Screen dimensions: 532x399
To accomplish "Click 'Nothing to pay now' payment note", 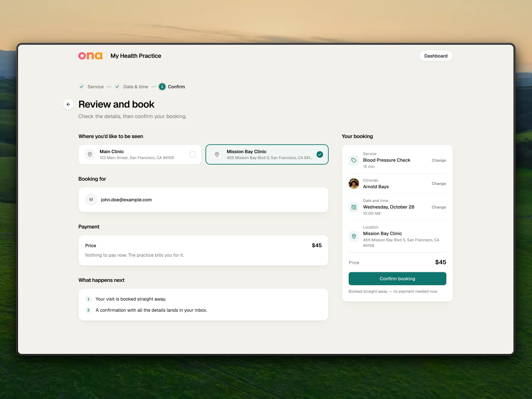I will [135, 255].
